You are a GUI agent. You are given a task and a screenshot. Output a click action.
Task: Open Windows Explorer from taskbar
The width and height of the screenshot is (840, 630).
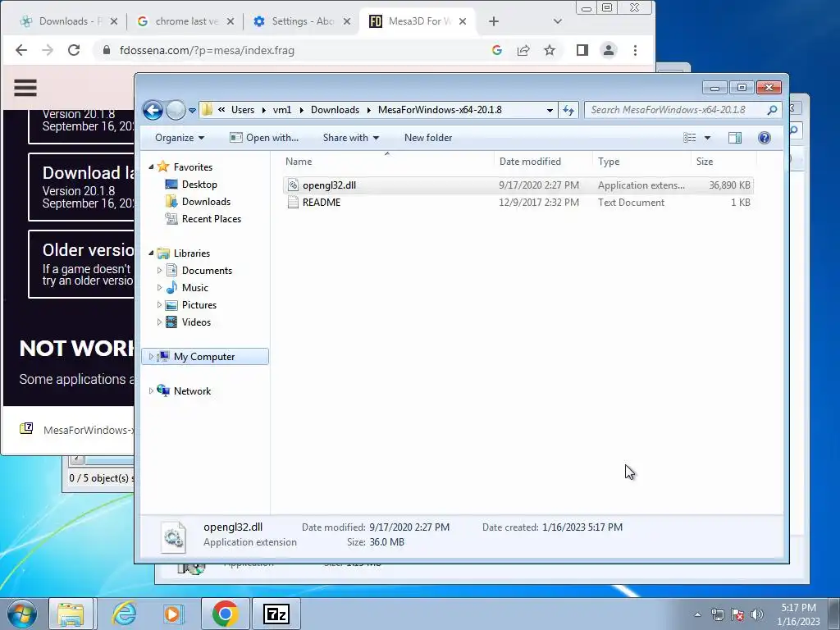pos(71,614)
